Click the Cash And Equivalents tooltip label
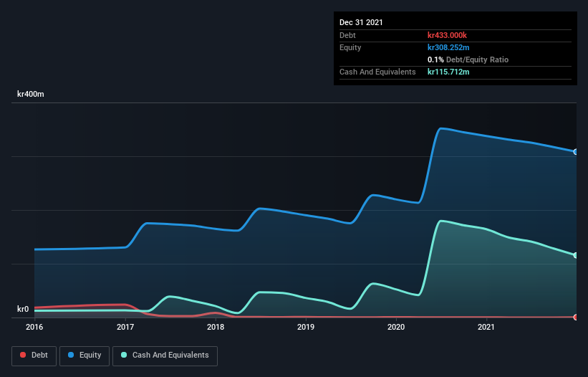This screenshot has height=377, width=588. tap(377, 72)
